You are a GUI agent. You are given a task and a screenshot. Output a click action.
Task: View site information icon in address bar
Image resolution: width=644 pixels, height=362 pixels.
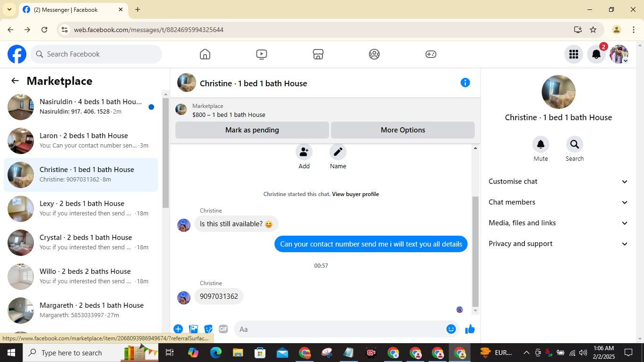pos(64,30)
